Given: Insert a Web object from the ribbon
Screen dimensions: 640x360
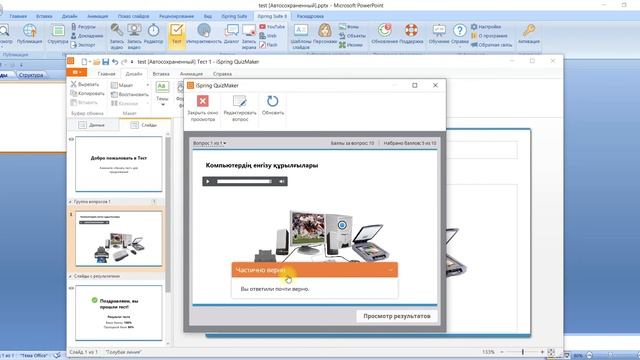Looking at the screenshot, I should pyautogui.click(x=268, y=36).
